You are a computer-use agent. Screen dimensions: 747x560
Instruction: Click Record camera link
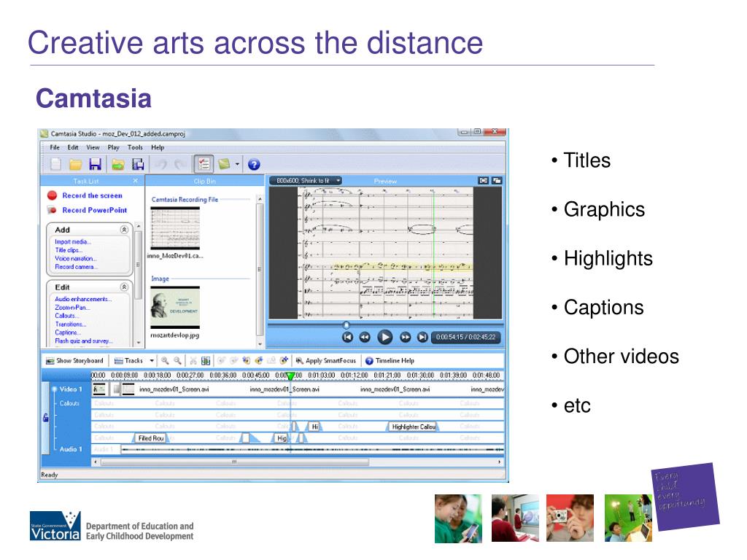pyautogui.click(x=76, y=267)
